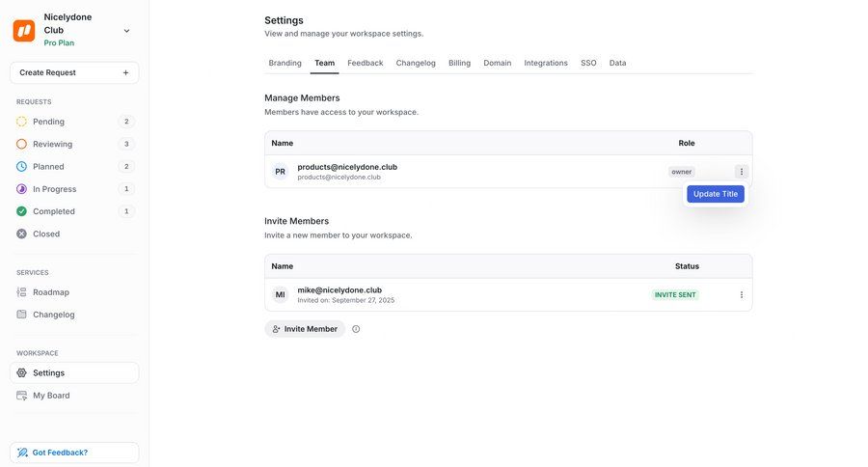This screenshot has height=467, width=868.
Task: Switch to the Billing tab
Action: point(459,63)
